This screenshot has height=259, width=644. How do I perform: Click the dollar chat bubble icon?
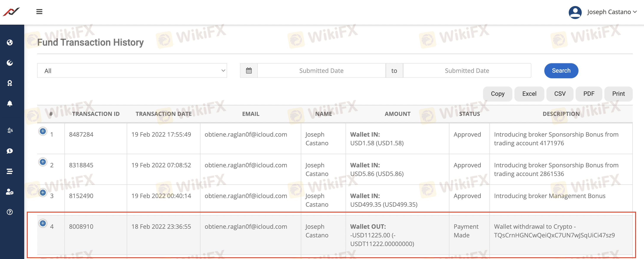[x=10, y=151]
